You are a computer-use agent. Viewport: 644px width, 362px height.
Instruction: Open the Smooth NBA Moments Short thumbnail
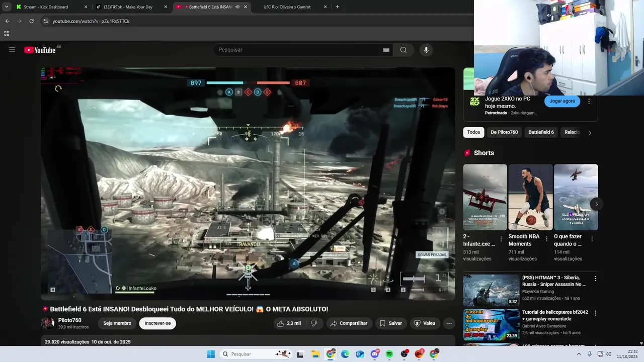[530, 197]
